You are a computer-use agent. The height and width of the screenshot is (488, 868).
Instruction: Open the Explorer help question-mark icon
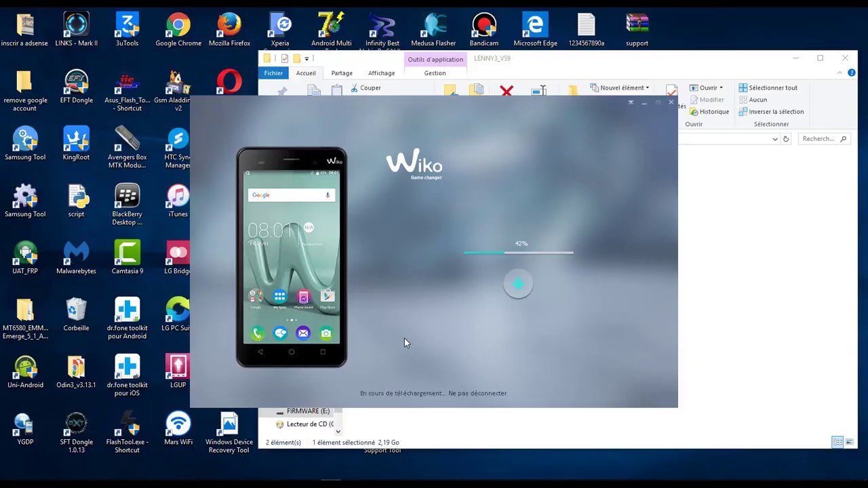(852, 73)
